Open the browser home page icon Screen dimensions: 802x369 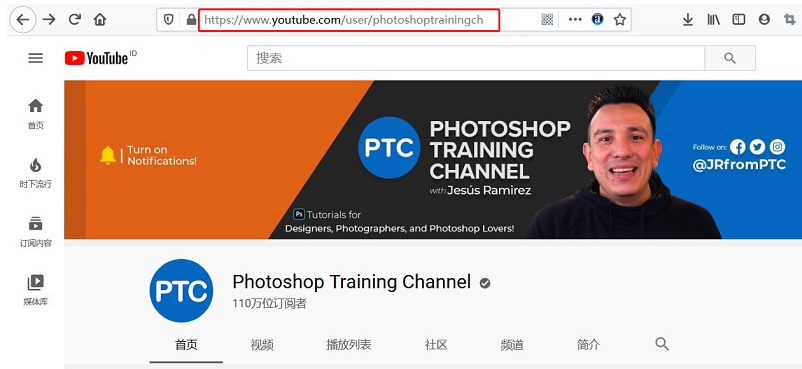coord(100,20)
